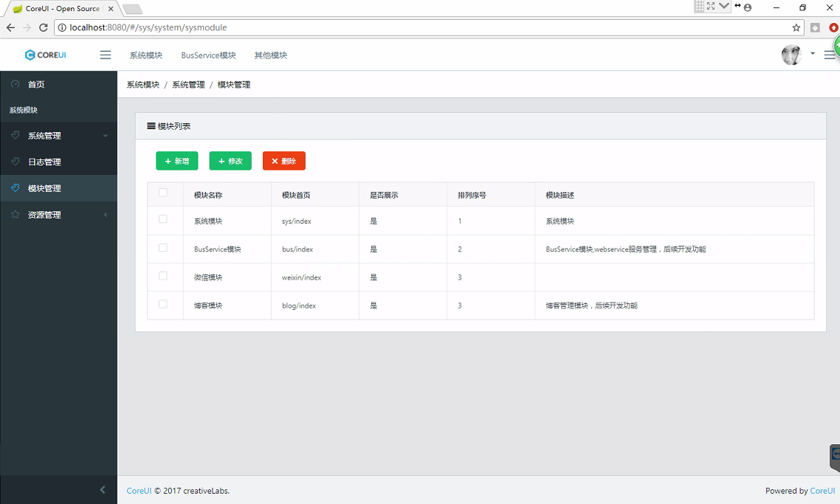
Task: Click the red 删除 button
Action: [x=283, y=161]
